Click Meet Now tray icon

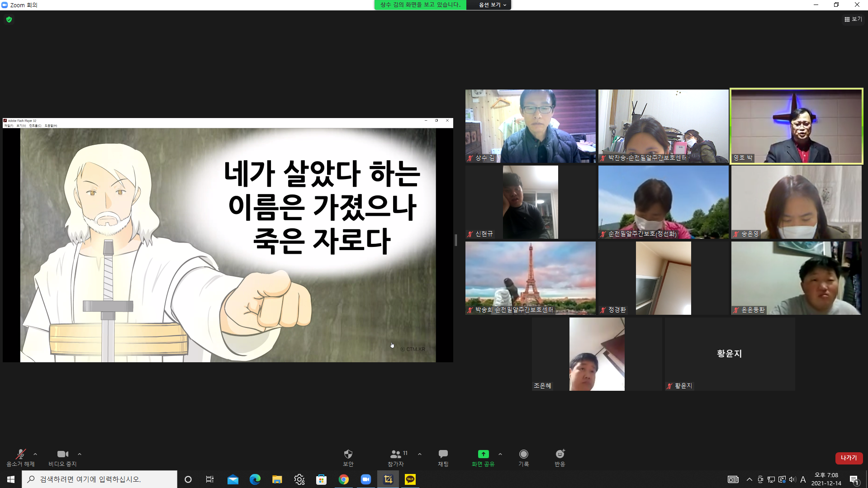pos(760,479)
